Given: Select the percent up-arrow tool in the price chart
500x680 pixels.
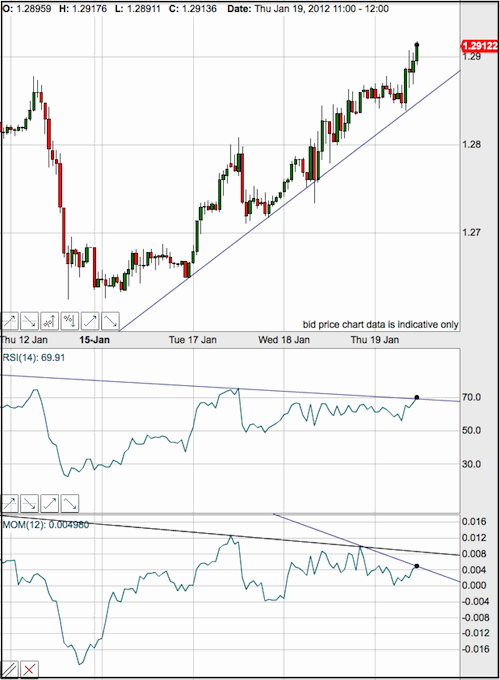Looking at the screenshot, I should point(49,321).
